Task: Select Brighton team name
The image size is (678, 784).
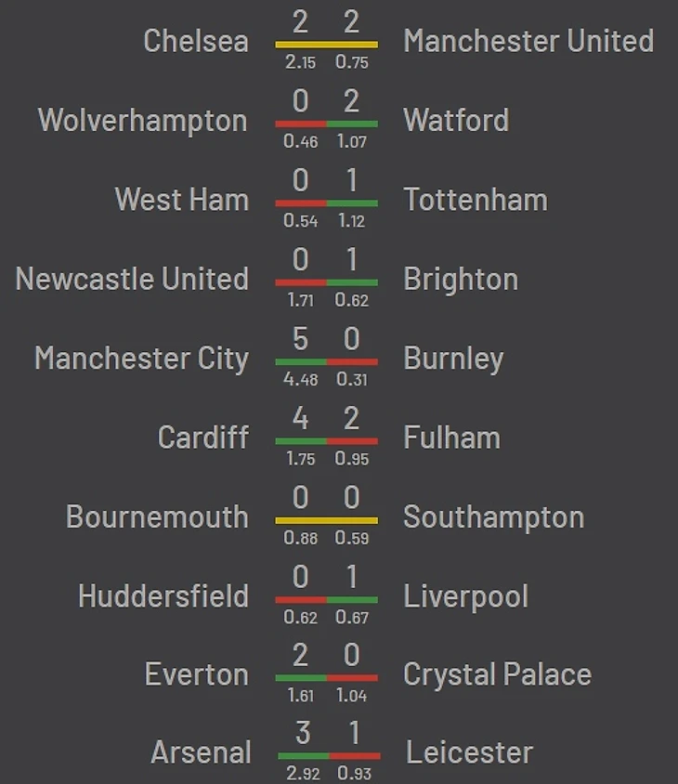Action: pyautogui.click(x=460, y=279)
